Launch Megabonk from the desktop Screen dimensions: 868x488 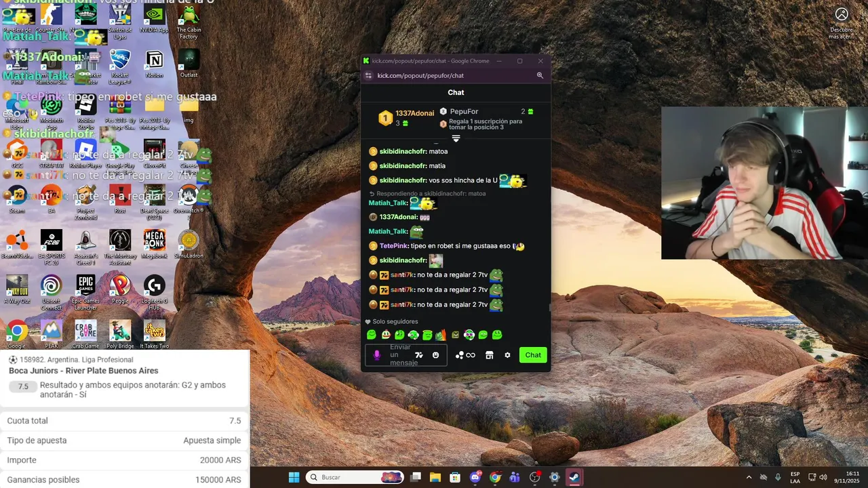(155, 245)
